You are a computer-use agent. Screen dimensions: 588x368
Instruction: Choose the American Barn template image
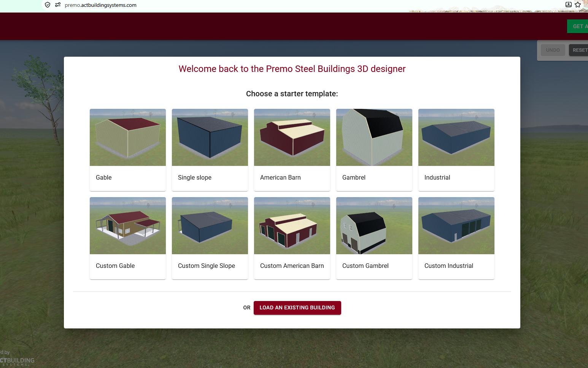coord(292,137)
